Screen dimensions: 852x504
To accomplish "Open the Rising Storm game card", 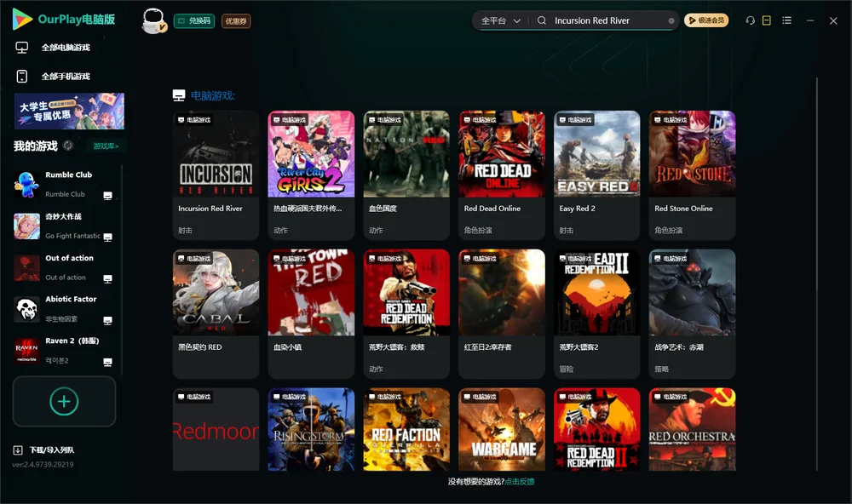I will click(311, 429).
